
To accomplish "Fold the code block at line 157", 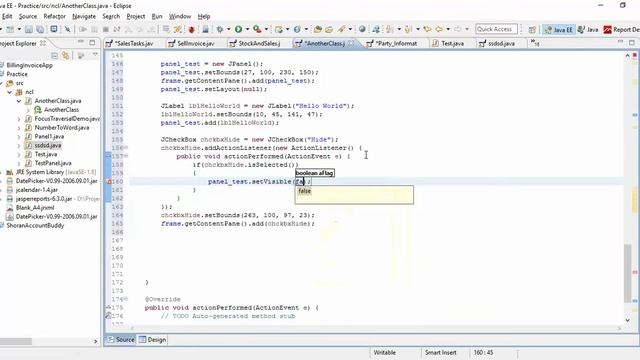I will coord(126,156).
